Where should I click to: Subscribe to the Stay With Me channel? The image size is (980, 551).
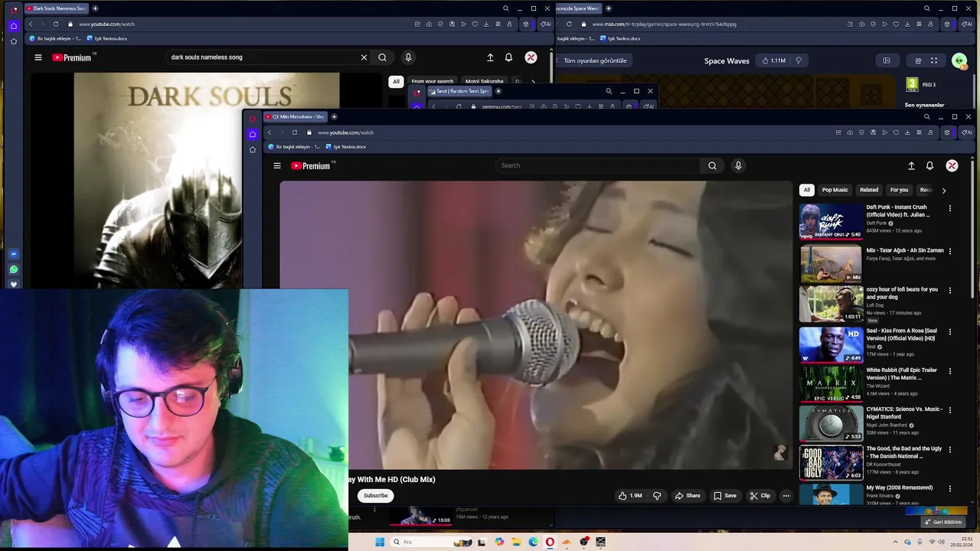(x=375, y=495)
